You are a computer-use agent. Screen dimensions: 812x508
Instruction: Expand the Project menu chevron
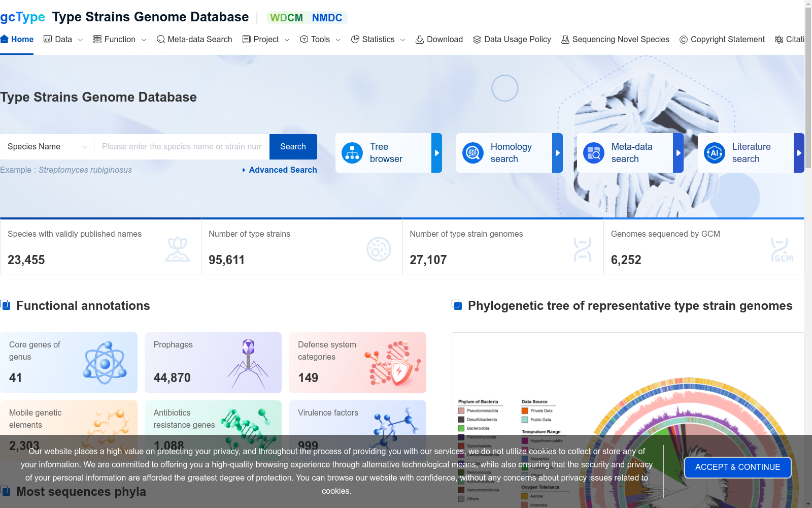point(287,40)
